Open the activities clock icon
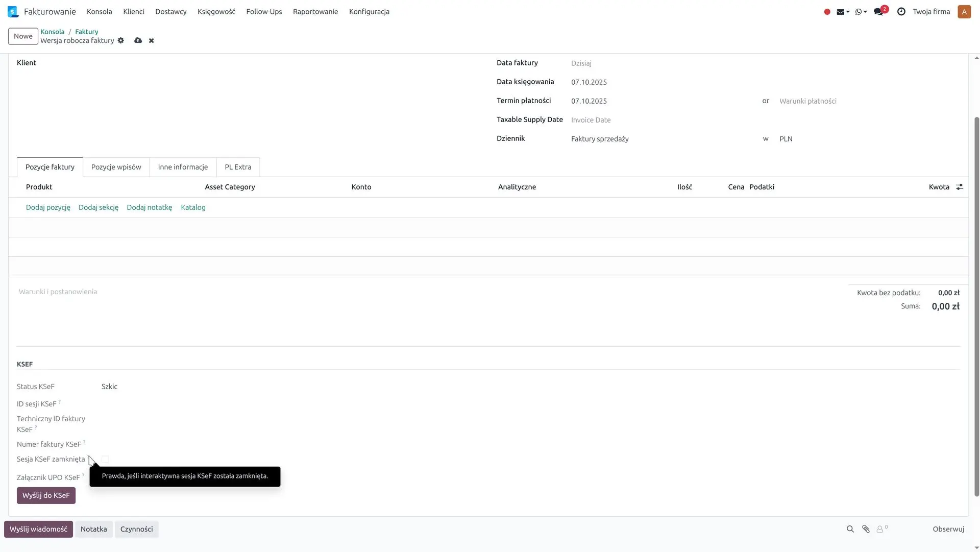The height and width of the screenshot is (552, 980). point(901,12)
